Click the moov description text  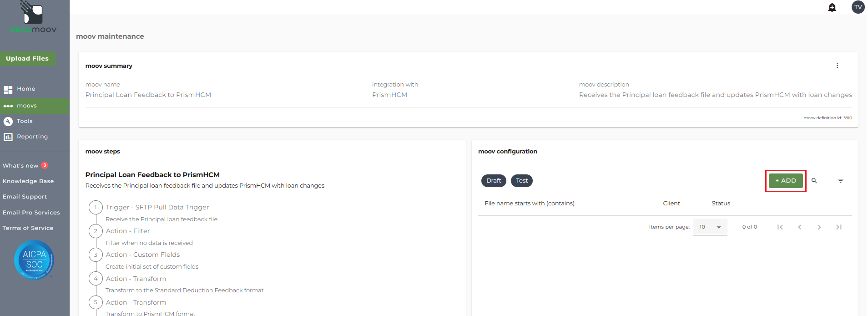[716, 95]
